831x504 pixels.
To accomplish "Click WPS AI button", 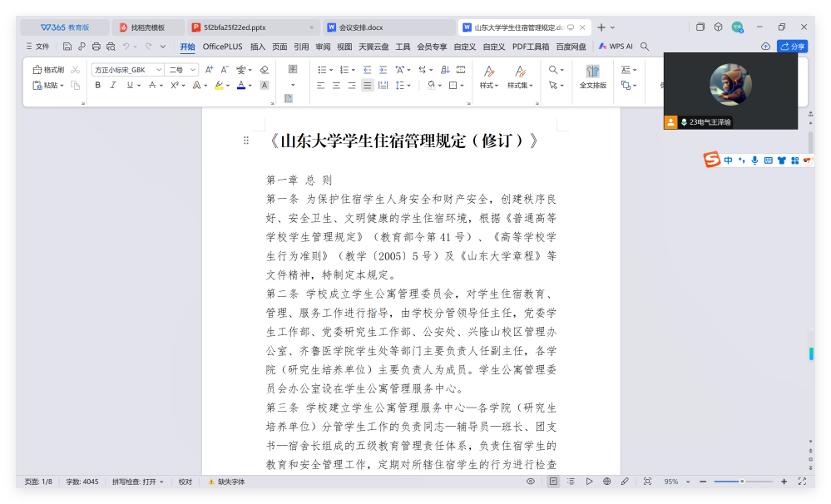I will pyautogui.click(x=616, y=46).
